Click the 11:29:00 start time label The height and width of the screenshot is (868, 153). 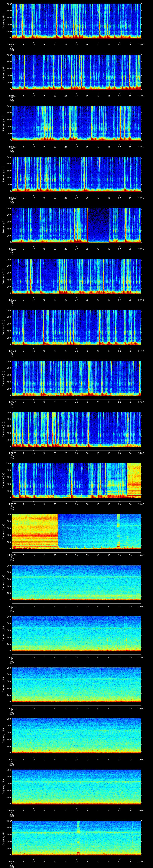(x=12, y=810)
